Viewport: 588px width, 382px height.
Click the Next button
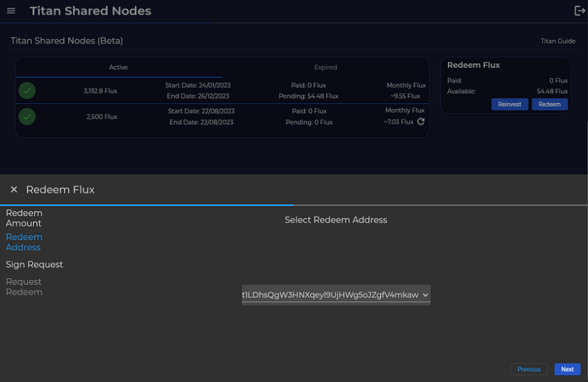[567, 369]
